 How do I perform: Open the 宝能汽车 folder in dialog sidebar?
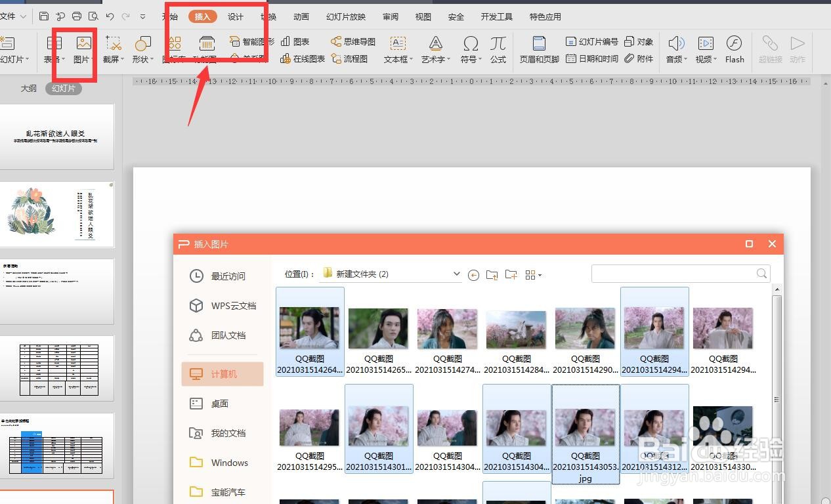(223, 492)
